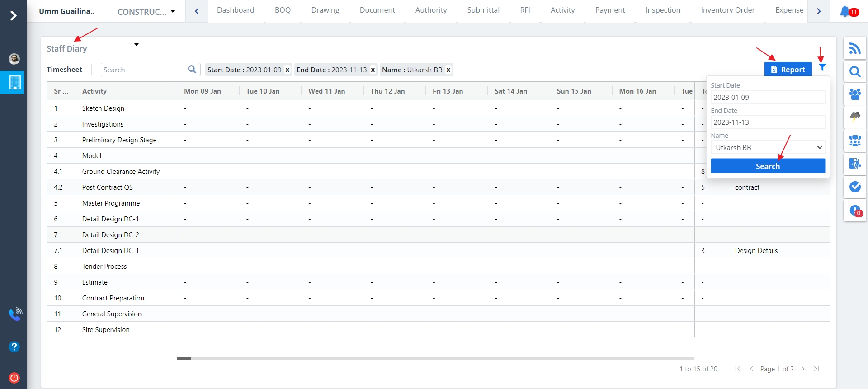Click the filter funnel icon
This screenshot has height=389, width=868.
822,68
